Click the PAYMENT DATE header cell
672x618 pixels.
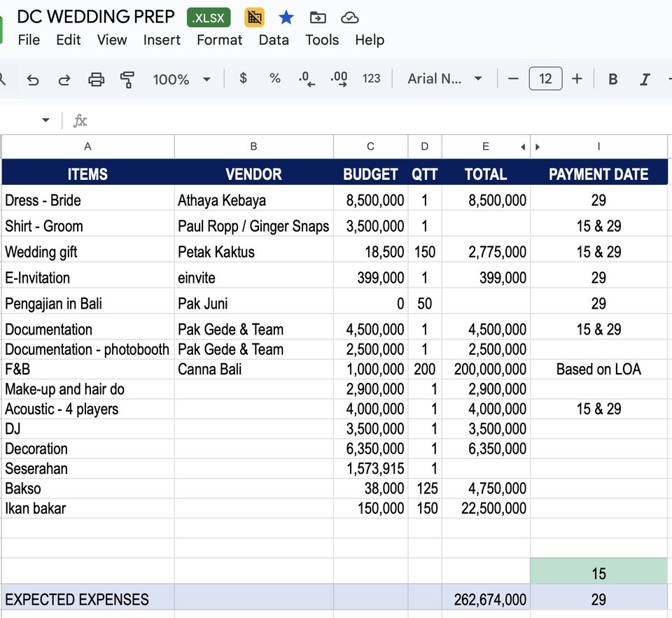pos(598,173)
